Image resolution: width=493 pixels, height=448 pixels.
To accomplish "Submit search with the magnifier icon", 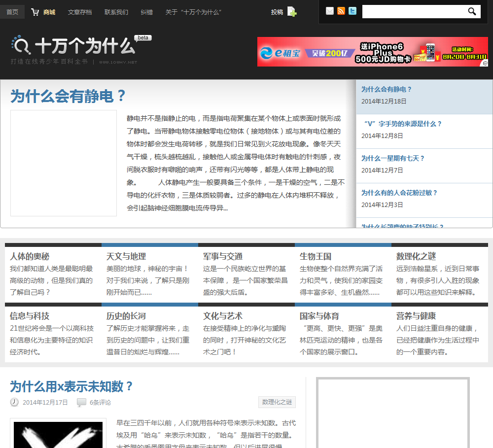I will tap(472, 12).
